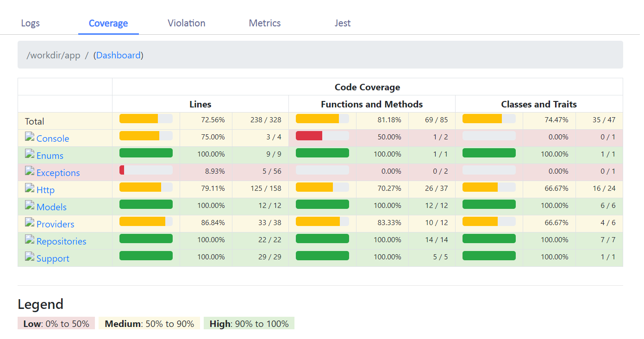
Task: Click the Low coverage legend swatch
Action: coord(56,324)
